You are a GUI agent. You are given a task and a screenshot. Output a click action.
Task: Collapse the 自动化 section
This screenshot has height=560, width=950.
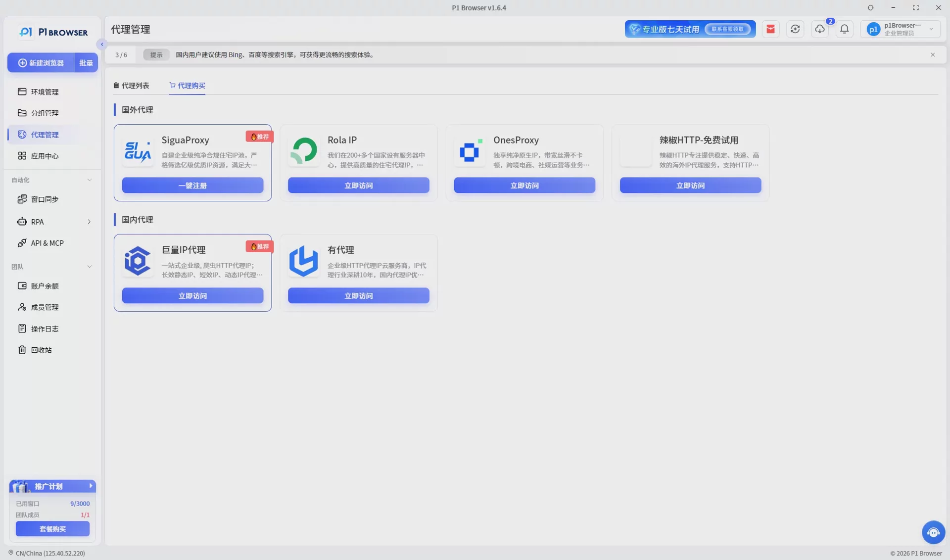coord(90,180)
